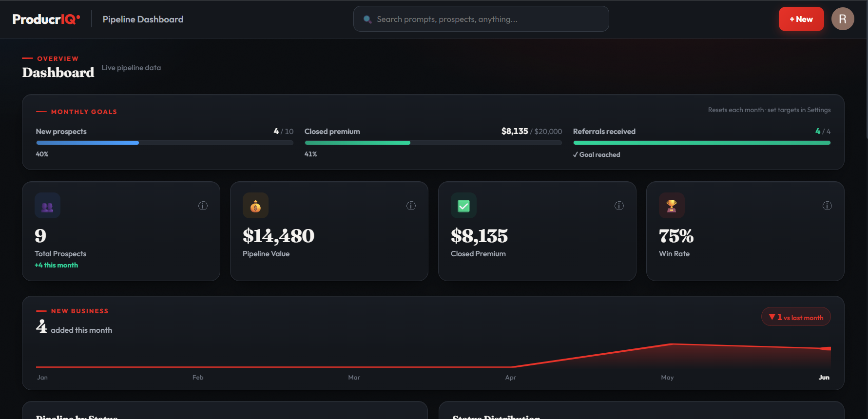Click the Win Rate label
This screenshot has height=419, width=868.
[x=674, y=254]
